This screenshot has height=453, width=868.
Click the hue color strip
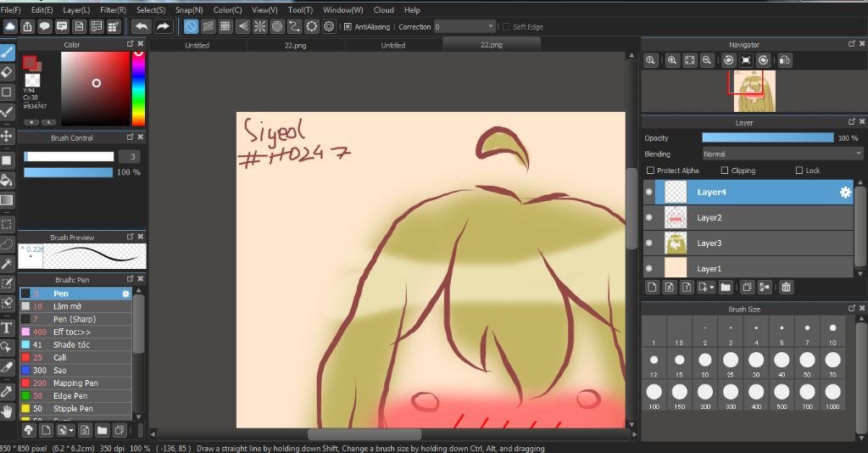point(138,88)
